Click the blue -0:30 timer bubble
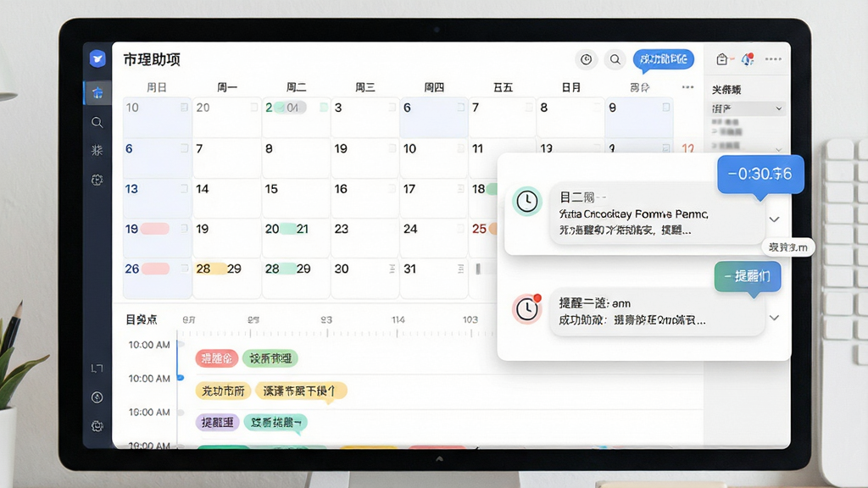This screenshot has width=868, height=488. click(x=760, y=175)
